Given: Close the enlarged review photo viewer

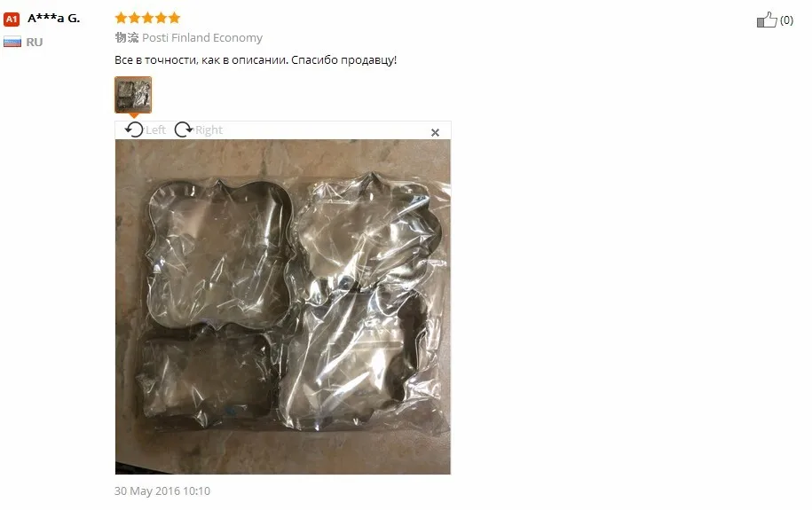Looking at the screenshot, I should click(x=435, y=132).
